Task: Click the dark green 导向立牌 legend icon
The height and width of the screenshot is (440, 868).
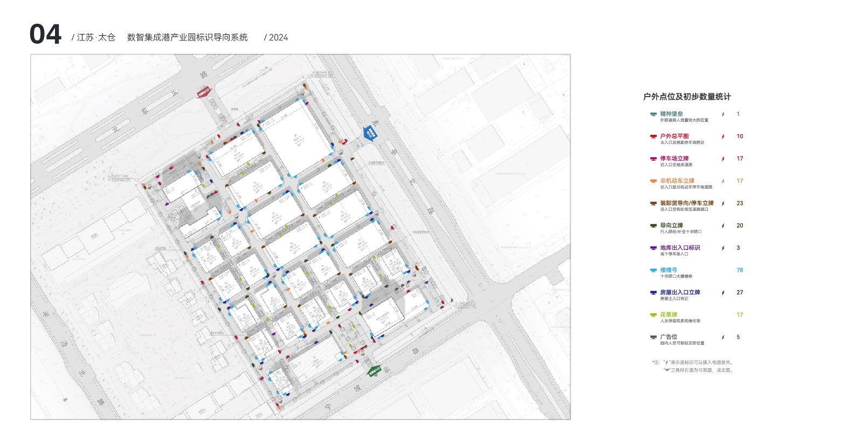Action: point(653,226)
